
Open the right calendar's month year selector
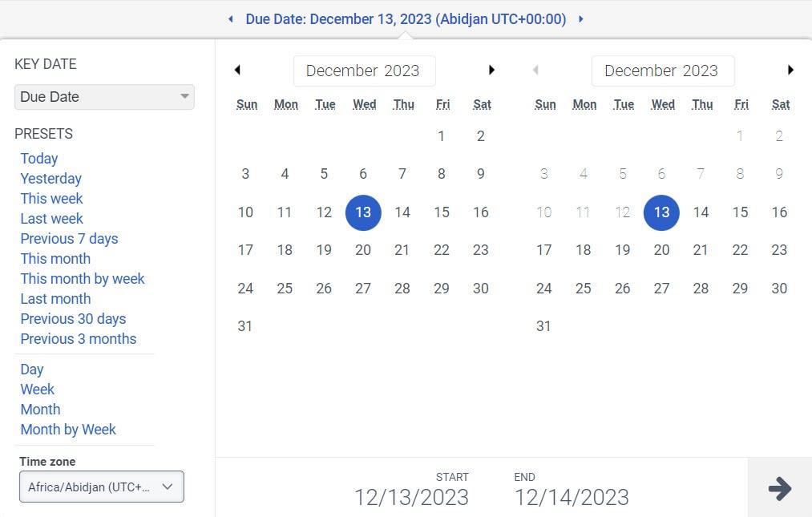(x=663, y=71)
